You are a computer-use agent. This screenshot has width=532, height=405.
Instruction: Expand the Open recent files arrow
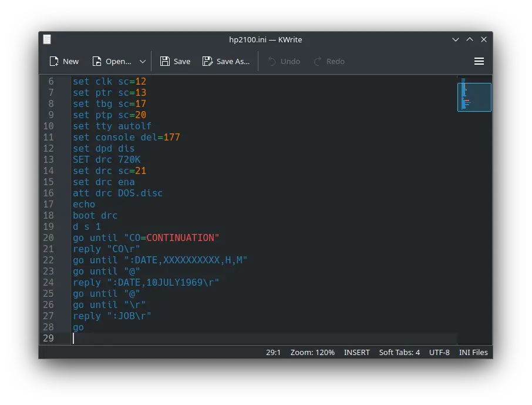(x=143, y=61)
